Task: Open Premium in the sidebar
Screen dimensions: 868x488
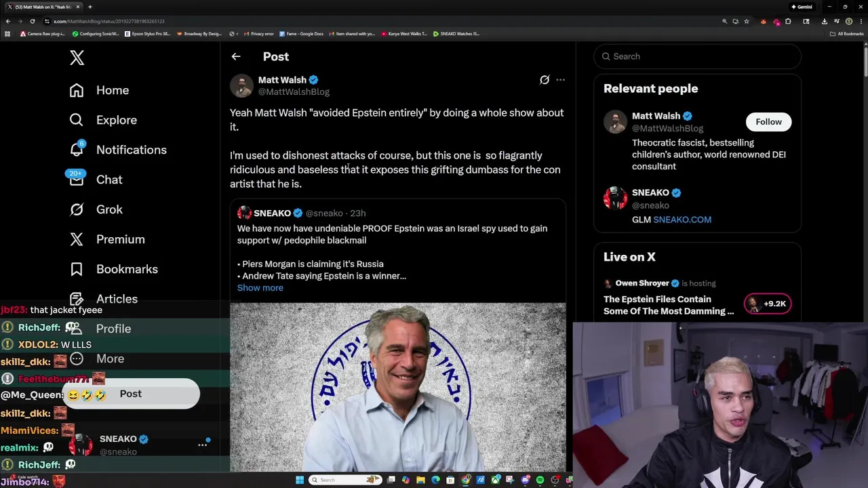Action: (107, 239)
